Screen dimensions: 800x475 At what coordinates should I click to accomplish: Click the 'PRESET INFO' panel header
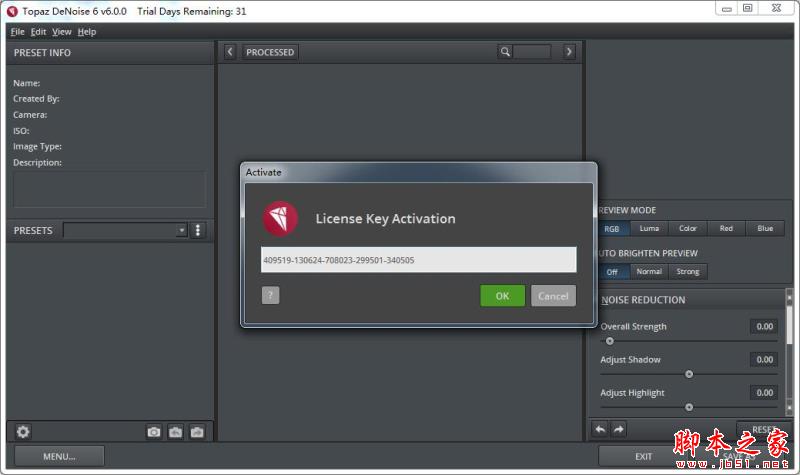[42, 53]
